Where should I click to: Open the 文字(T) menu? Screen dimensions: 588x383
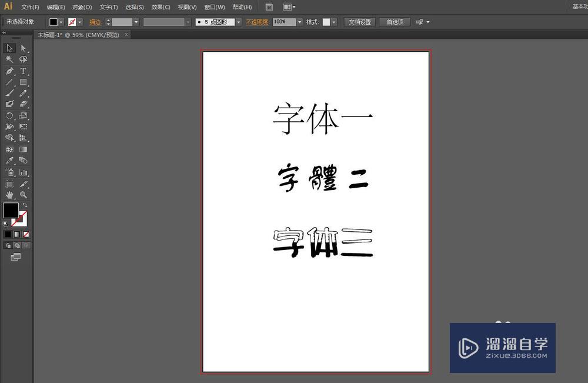(x=108, y=7)
